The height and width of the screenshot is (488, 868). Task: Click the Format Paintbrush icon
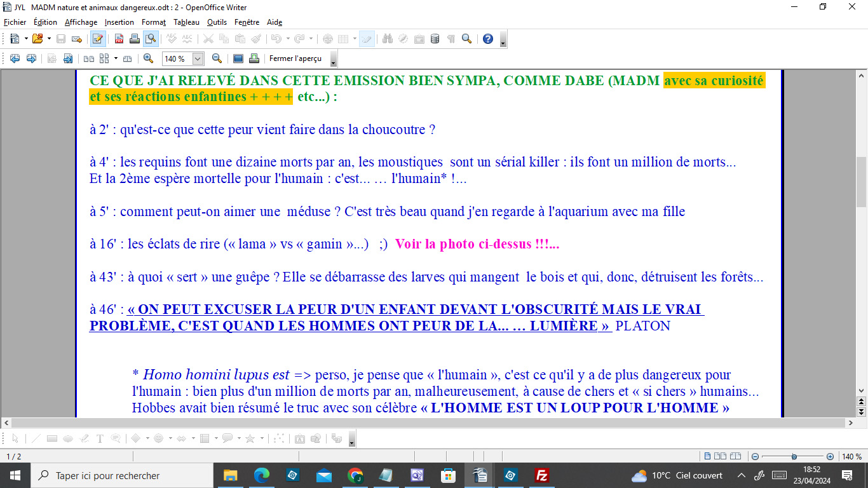point(255,39)
